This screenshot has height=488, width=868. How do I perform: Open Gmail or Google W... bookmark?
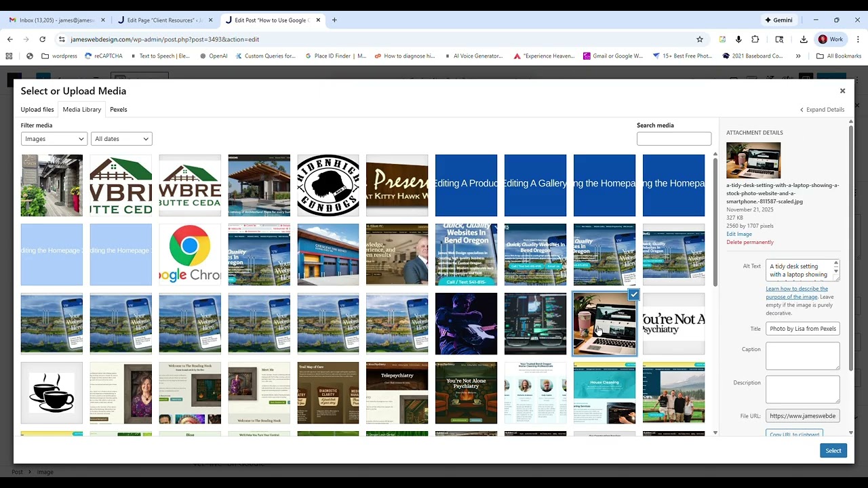(x=614, y=56)
